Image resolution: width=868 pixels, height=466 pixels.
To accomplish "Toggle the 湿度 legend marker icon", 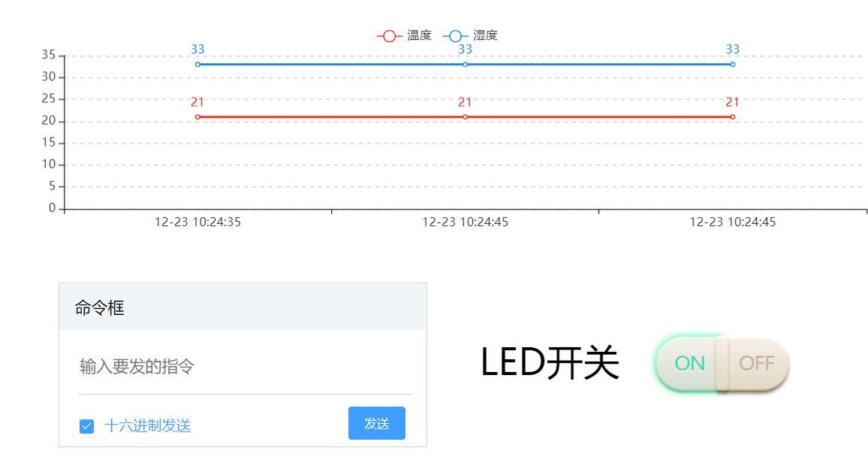I will [x=455, y=36].
